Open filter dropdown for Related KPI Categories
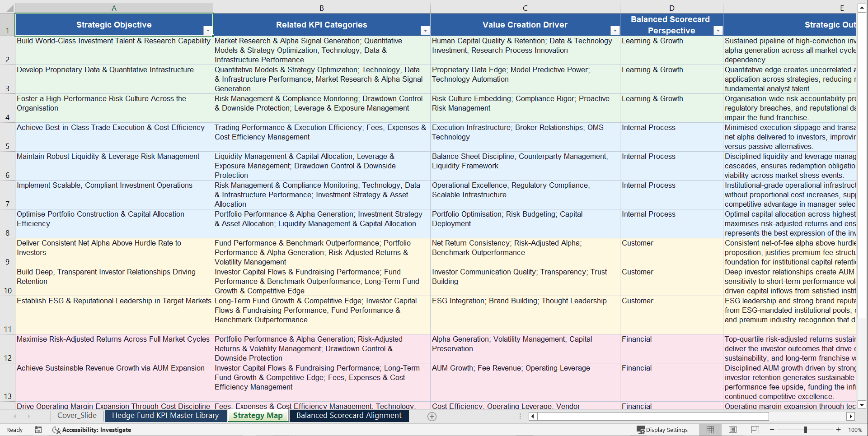This screenshot has width=868, height=436. coord(425,31)
